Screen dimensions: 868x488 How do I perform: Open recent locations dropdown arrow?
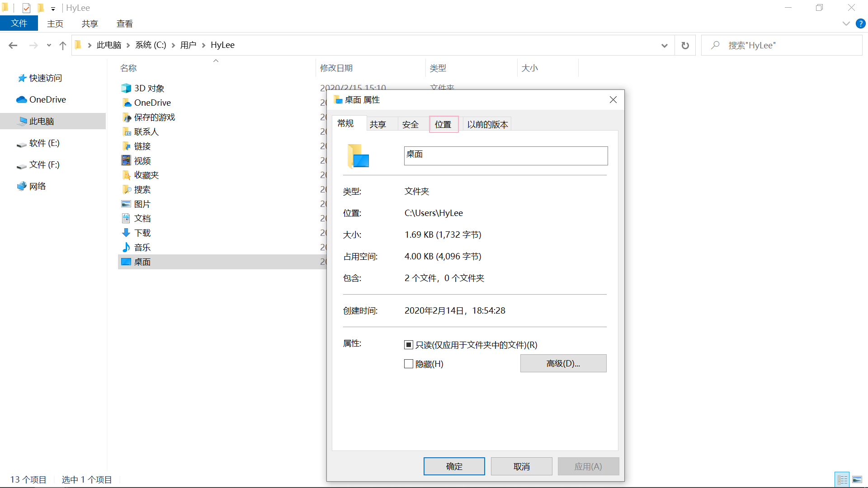click(49, 45)
